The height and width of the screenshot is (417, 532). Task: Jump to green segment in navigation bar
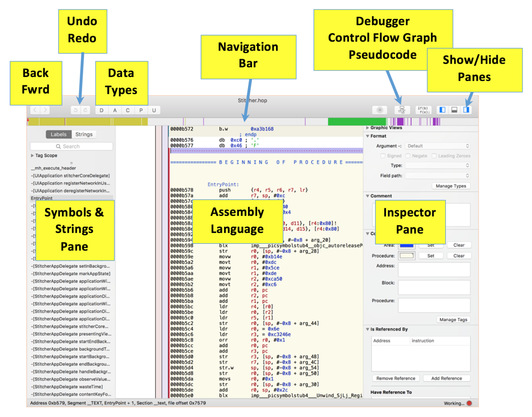(x=357, y=121)
